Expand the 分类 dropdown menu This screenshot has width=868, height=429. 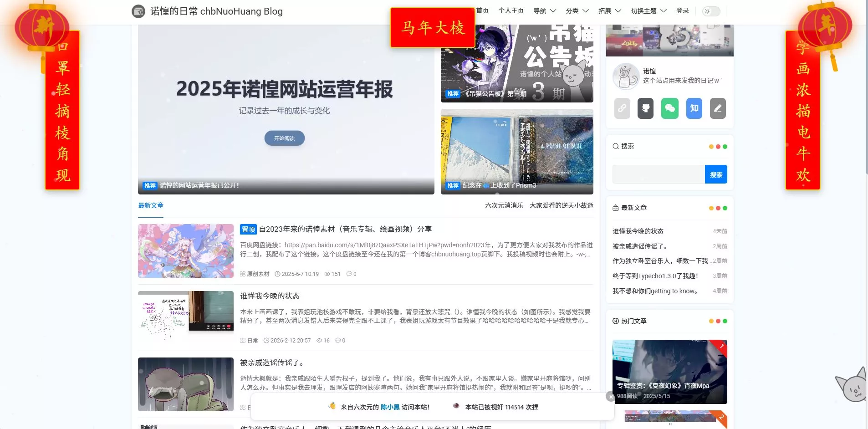577,11
